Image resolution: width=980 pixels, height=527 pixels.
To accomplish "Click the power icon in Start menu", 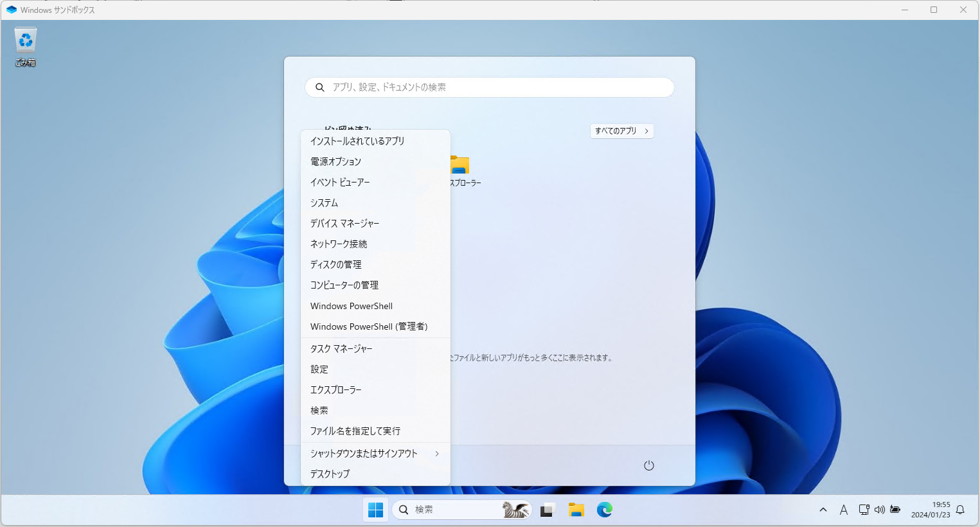I will click(649, 465).
